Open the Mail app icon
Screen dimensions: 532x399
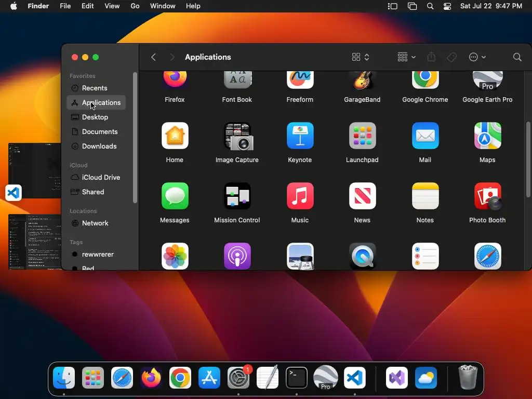(x=425, y=136)
